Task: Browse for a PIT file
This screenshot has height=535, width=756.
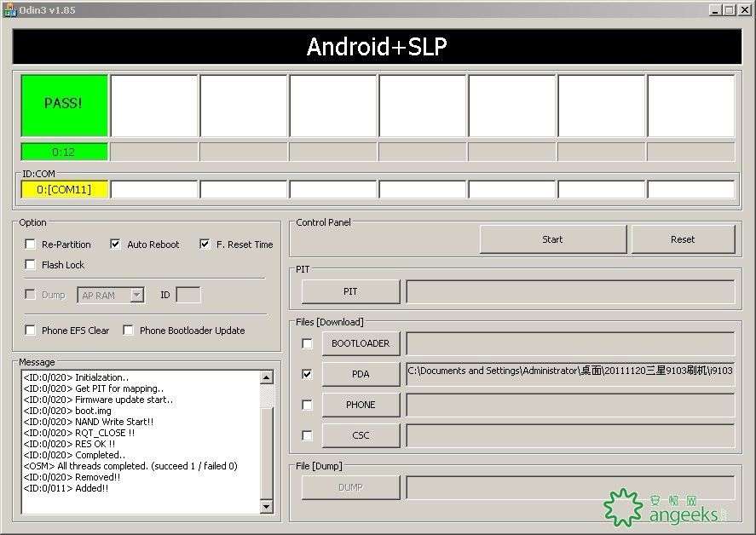Action: click(x=350, y=291)
